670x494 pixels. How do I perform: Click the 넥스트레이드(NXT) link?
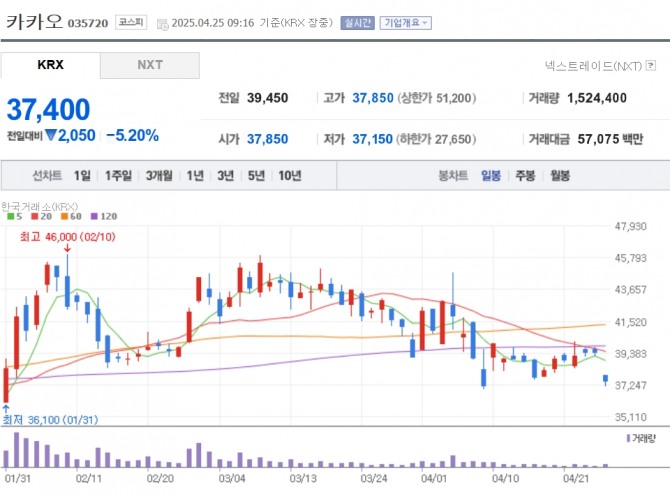(593, 66)
